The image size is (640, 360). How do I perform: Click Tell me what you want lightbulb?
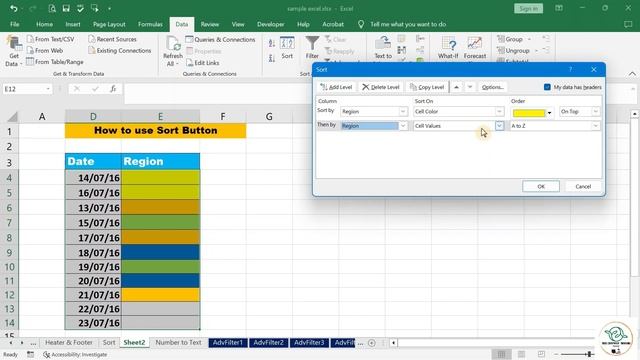(361, 24)
